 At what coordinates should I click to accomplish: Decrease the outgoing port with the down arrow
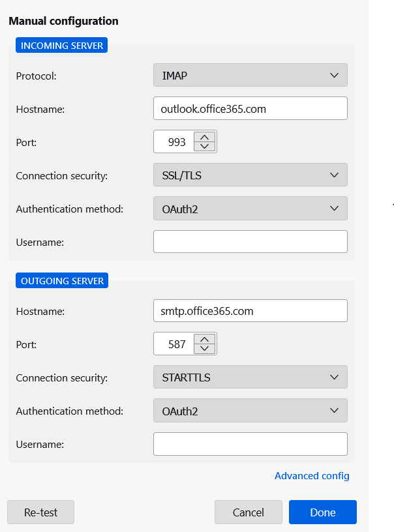pos(205,349)
